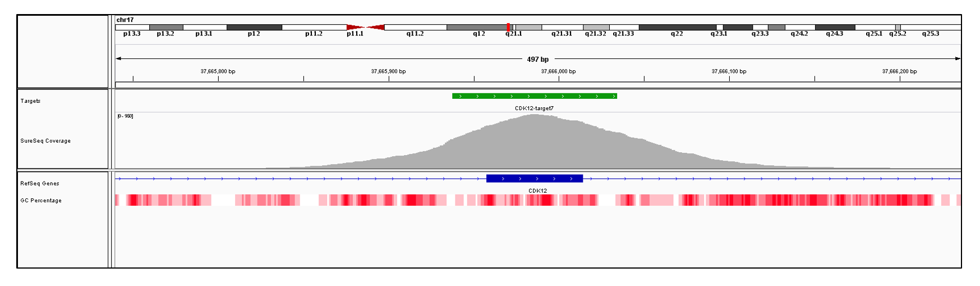Click the q23.3 cytoband label

coord(760,34)
